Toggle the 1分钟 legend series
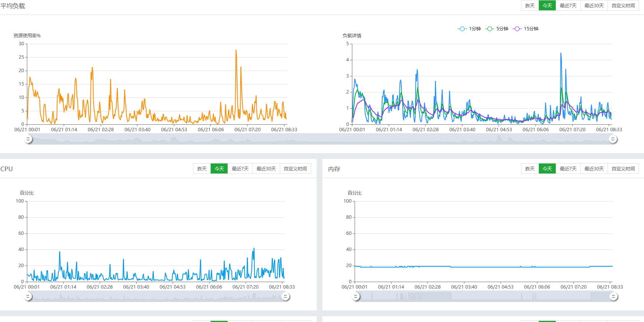 (x=469, y=29)
